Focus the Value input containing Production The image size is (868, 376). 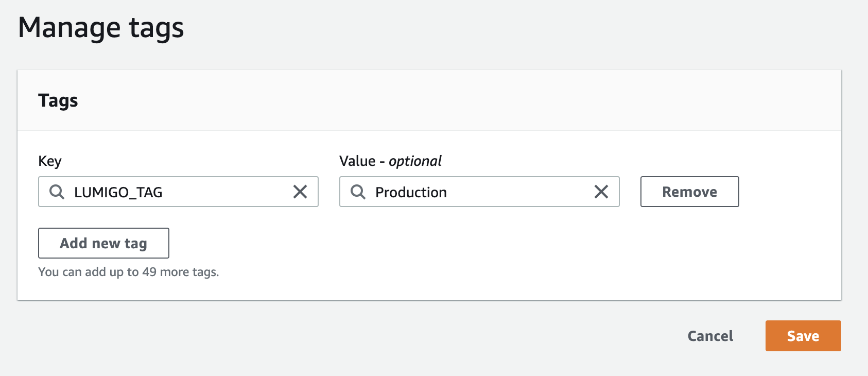[x=515, y=192]
